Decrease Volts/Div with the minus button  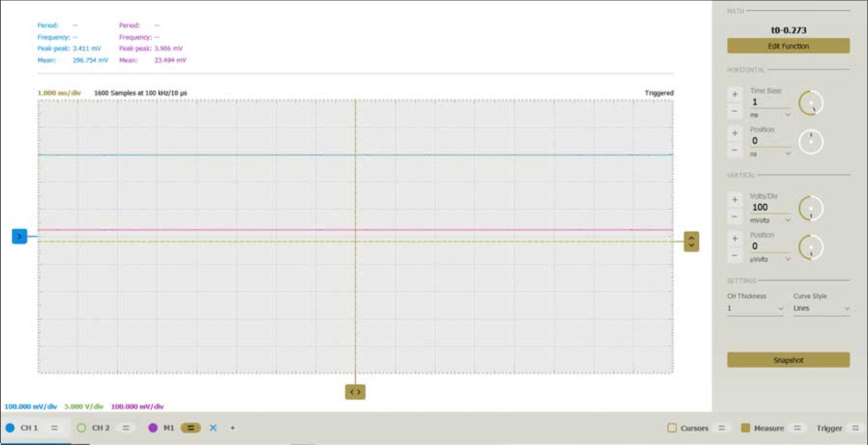click(735, 216)
